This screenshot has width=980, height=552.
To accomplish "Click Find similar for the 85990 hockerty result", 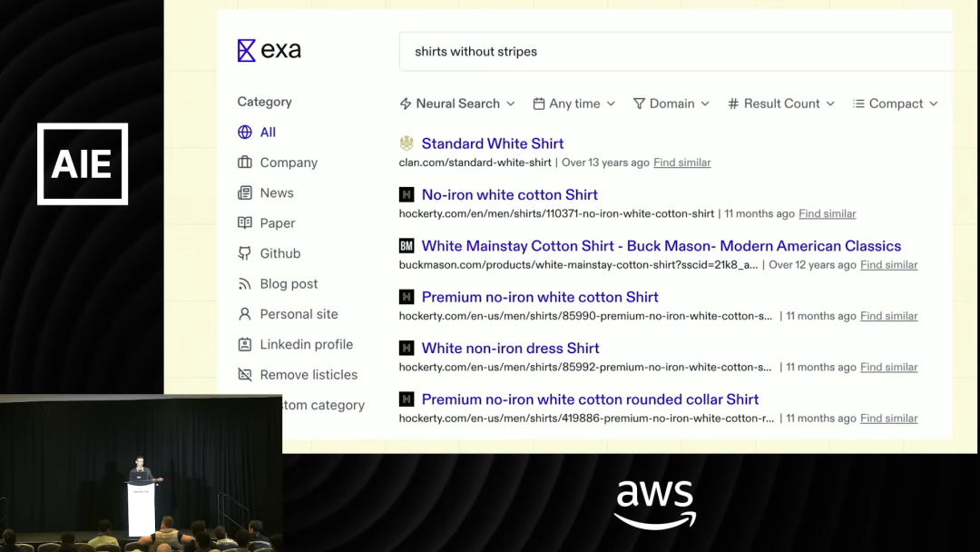I will coord(888,316).
